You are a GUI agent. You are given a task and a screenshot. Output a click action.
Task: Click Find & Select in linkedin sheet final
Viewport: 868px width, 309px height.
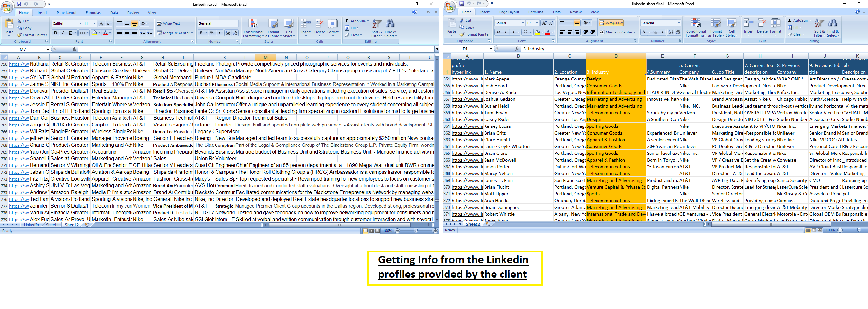[833, 28]
